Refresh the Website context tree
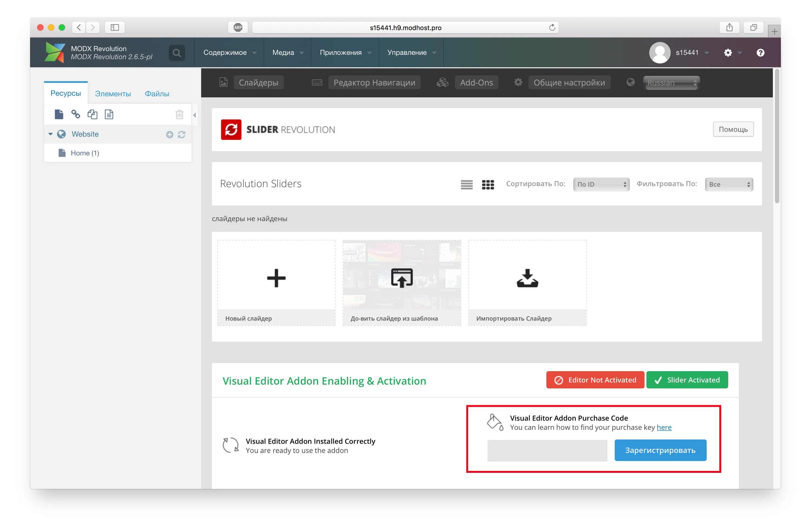The image size is (811, 532). pyautogui.click(x=182, y=135)
